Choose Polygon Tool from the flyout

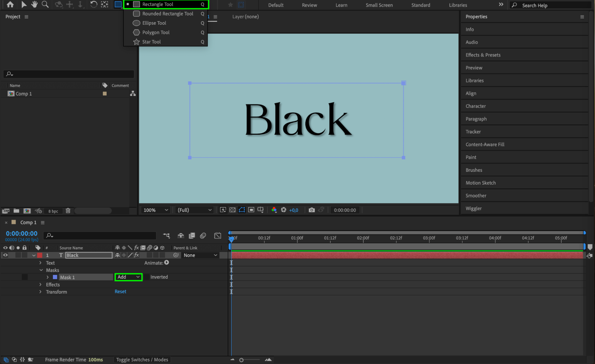166,32
